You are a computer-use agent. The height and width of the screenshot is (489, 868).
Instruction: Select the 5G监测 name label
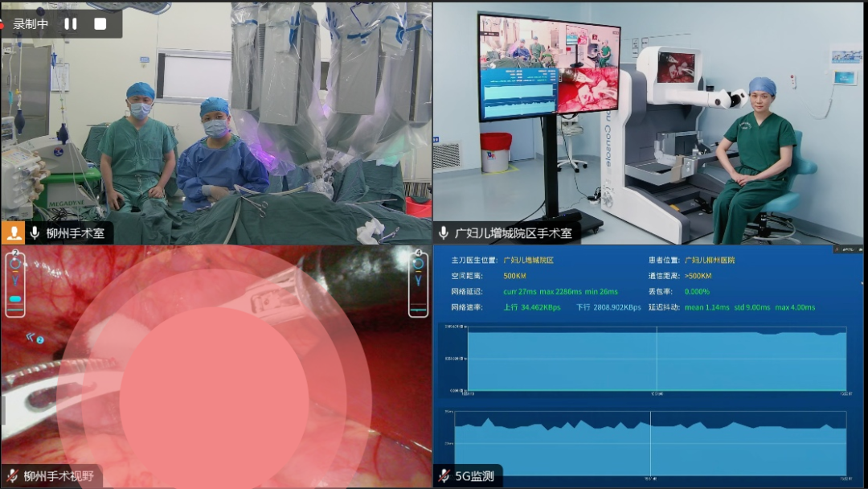pos(475,476)
